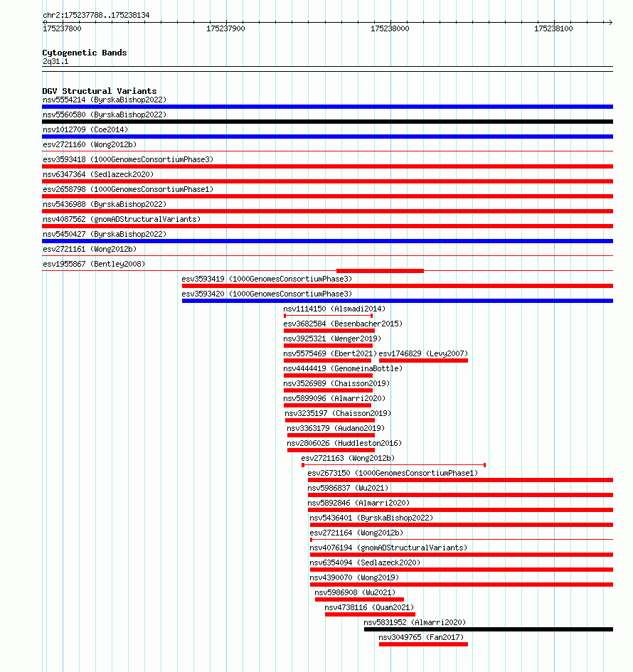
Task: Select esv1746829 (Levy2007) label
Action: [423, 353]
